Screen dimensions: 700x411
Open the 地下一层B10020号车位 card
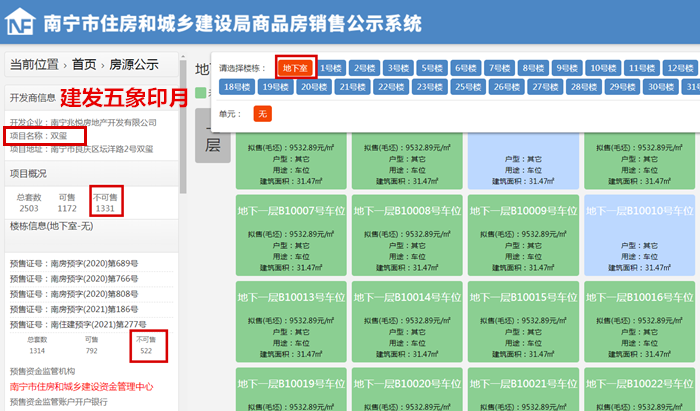(407, 389)
